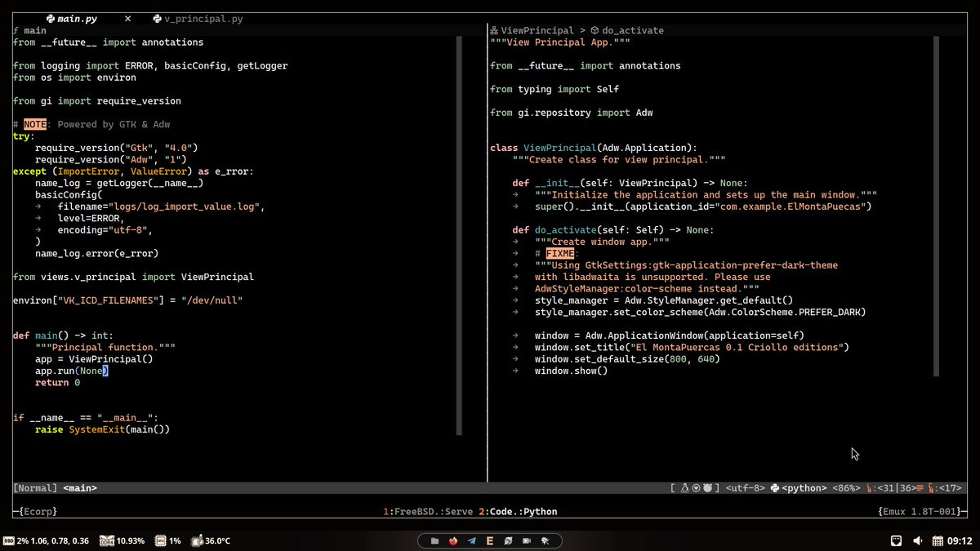Open the calendar from the system tray
This screenshot has height=551, width=980.
tap(938, 540)
